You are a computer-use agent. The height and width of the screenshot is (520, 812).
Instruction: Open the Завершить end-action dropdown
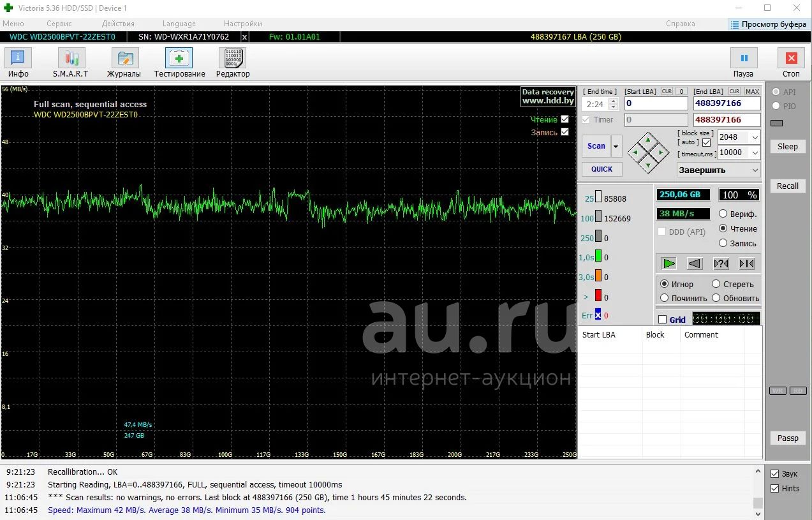[x=755, y=170]
